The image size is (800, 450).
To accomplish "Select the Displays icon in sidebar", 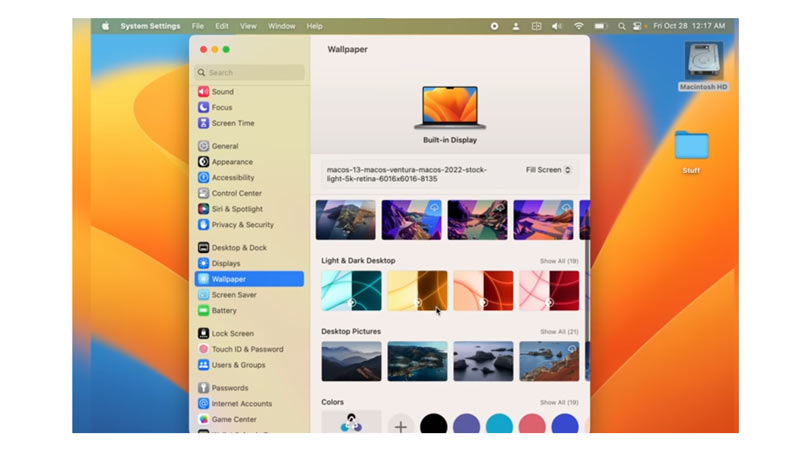I will click(203, 263).
